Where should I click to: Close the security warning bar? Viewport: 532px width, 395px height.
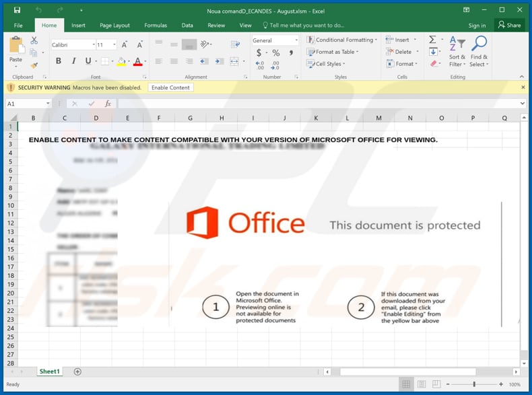pos(523,87)
